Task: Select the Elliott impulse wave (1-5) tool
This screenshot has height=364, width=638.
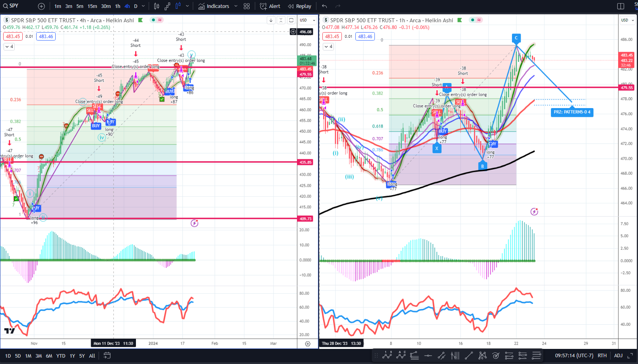Action: pyautogui.click(x=387, y=355)
